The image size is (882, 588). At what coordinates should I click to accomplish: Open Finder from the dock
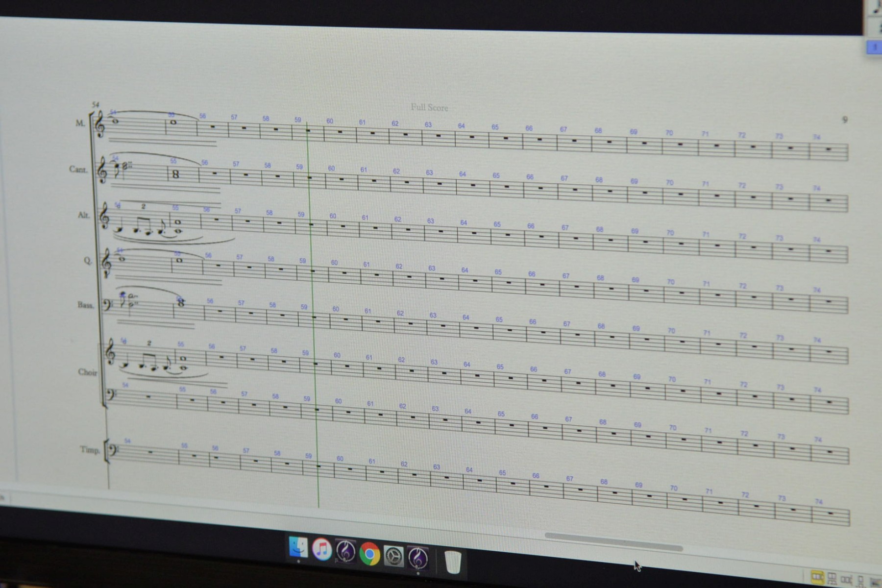pos(298,547)
